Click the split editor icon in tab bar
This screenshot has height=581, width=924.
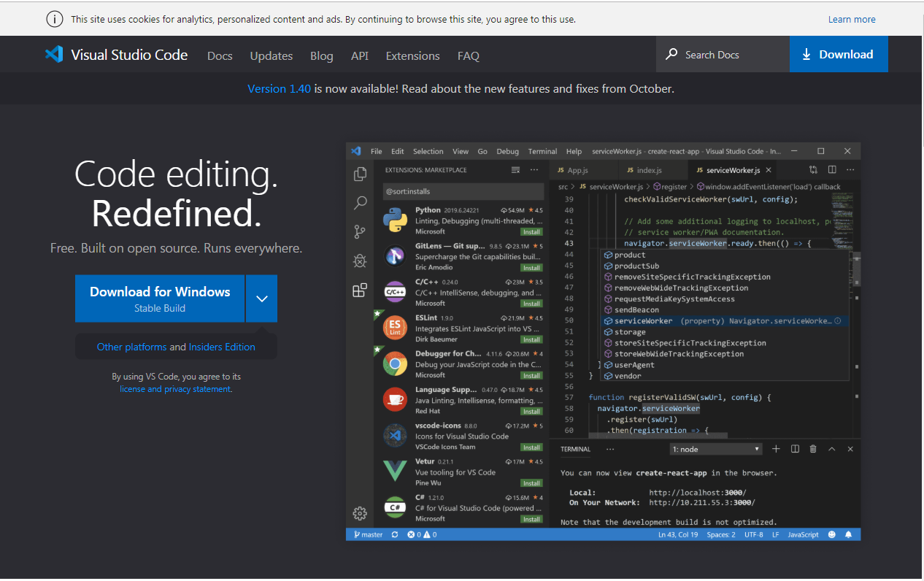click(x=831, y=169)
